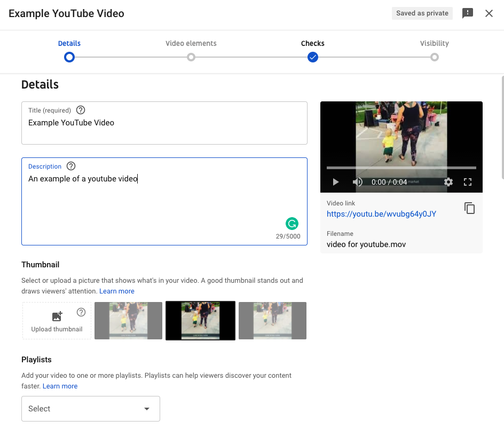Select the first auto-generated thumbnail

pyautogui.click(x=128, y=321)
